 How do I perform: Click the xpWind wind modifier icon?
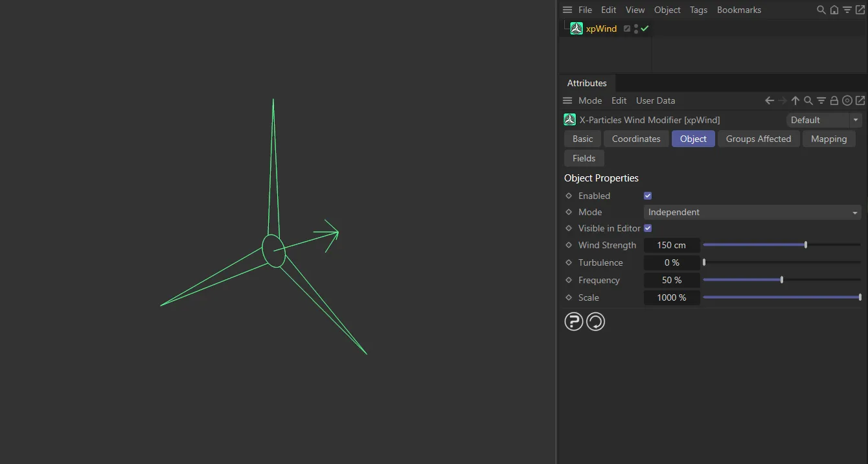pyautogui.click(x=576, y=28)
